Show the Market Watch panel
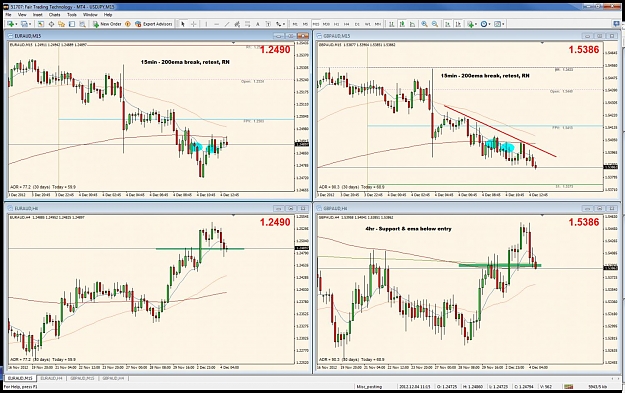Viewport: 625px width, 393px height. (x=41, y=24)
